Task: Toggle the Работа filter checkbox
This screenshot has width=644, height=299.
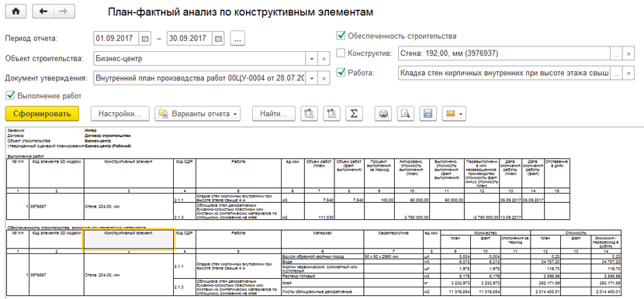Action: point(341,73)
